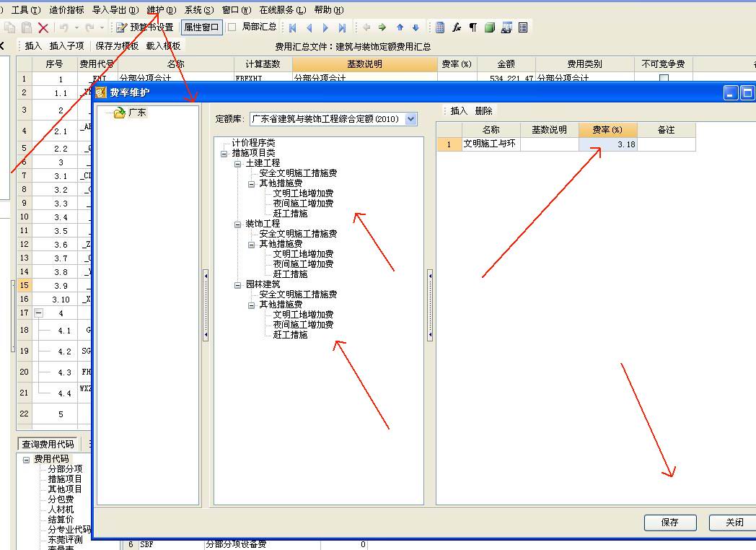Jump to first record navigation icon

pos(292,27)
